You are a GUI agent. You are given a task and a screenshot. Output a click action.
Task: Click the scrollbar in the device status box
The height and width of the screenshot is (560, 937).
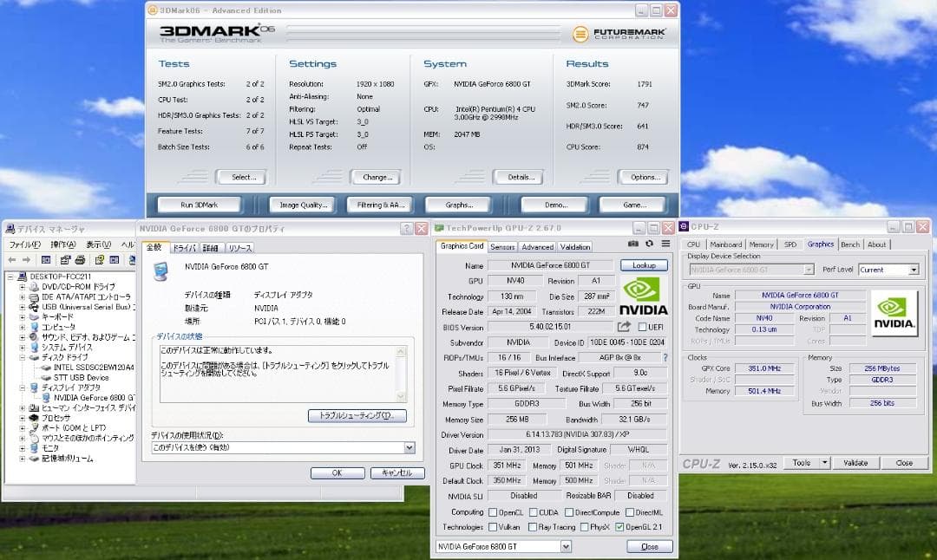(x=402, y=373)
